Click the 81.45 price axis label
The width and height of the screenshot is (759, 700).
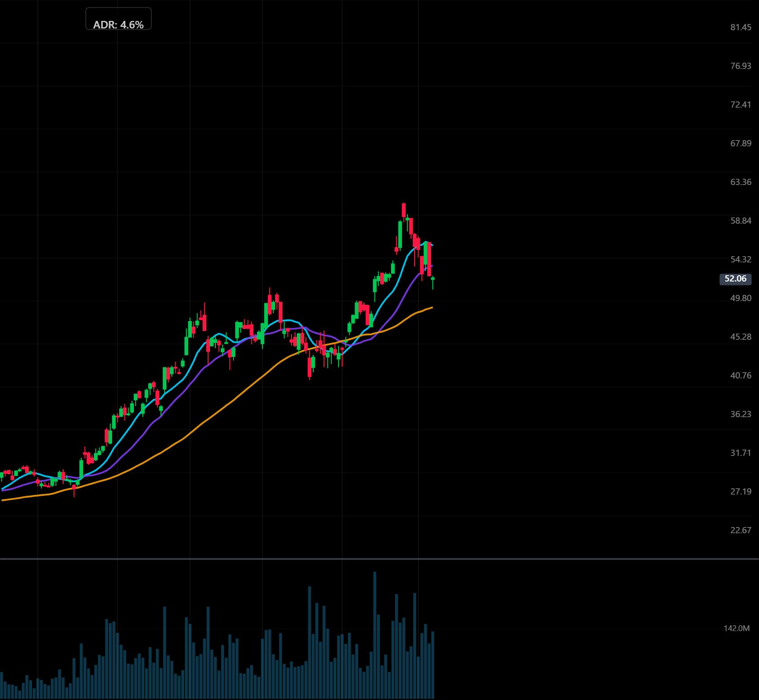(740, 27)
